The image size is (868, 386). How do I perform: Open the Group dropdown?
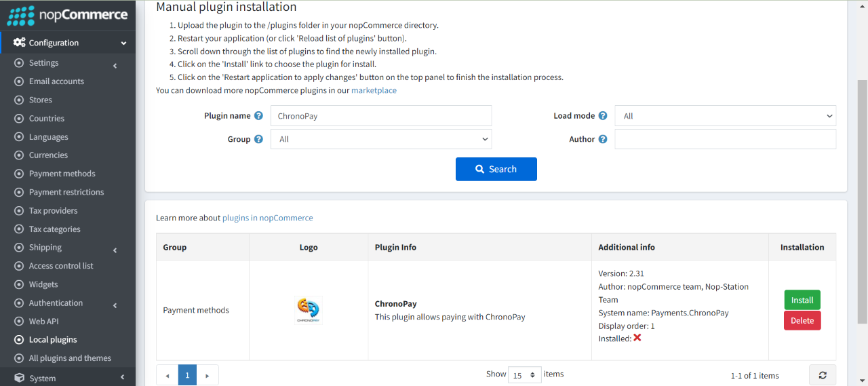tap(381, 139)
